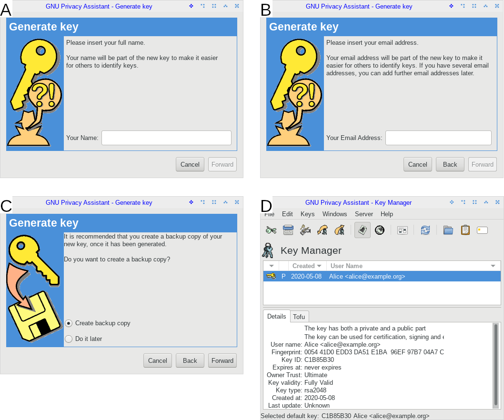Switch to the Tofu tab
Image resolution: width=504 pixels, height=420 pixels.
click(x=299, y=316)
